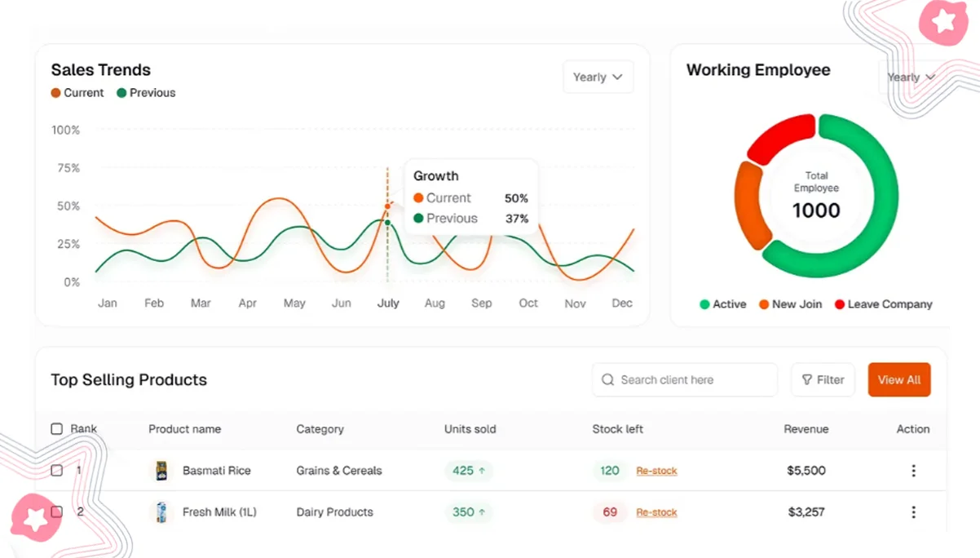
Task: Click the Units sold column header
Action: point(470,429)
